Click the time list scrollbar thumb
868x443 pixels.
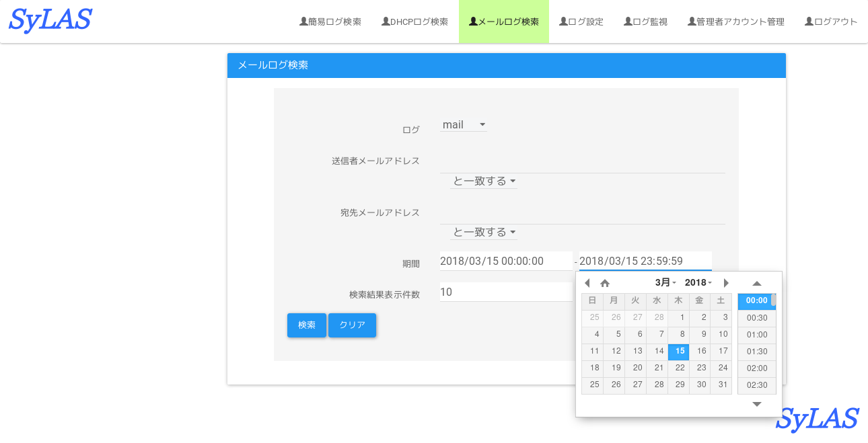pos(774,300)
